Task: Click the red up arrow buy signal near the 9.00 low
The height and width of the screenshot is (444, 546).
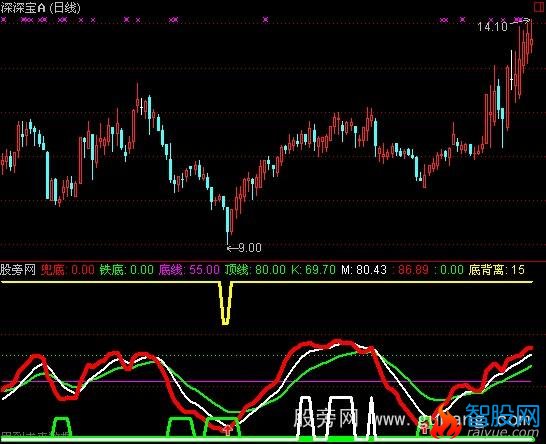Action: pos(228,430)
